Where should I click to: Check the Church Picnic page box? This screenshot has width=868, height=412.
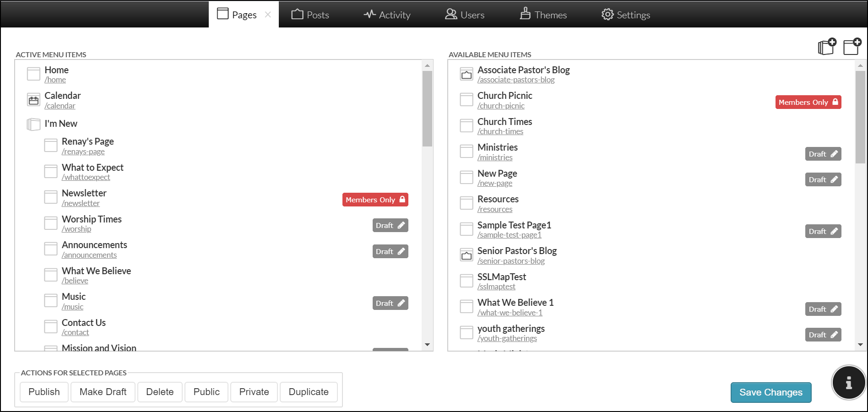point(466,100)
